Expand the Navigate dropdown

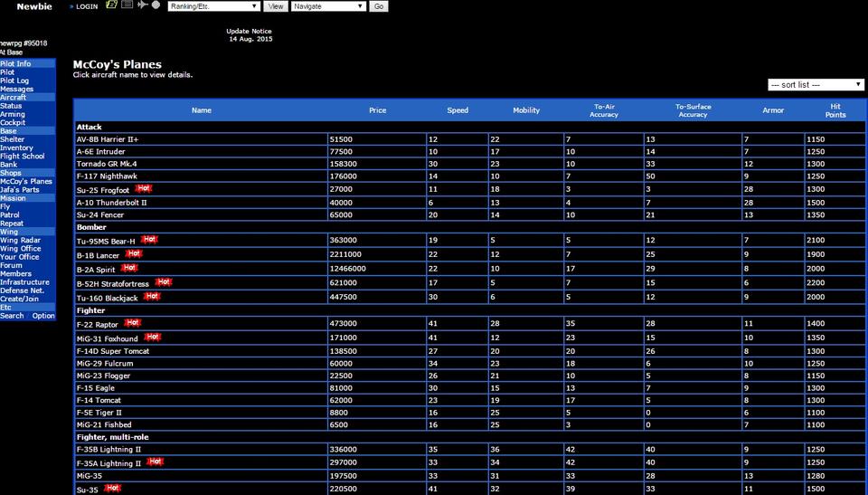coord(328,6)
